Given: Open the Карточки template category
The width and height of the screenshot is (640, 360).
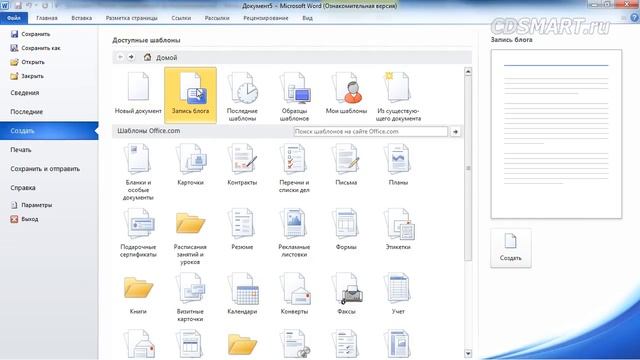Looking at the screenshot, I should pyautogui.click(x=190, y=164).
